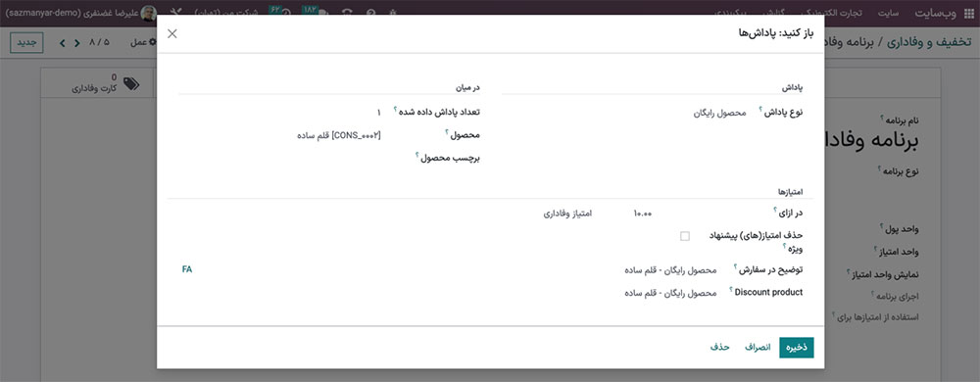Close the rewards dialog with X
The height and width of the screenshot is (382, 980).
point(172,33)
